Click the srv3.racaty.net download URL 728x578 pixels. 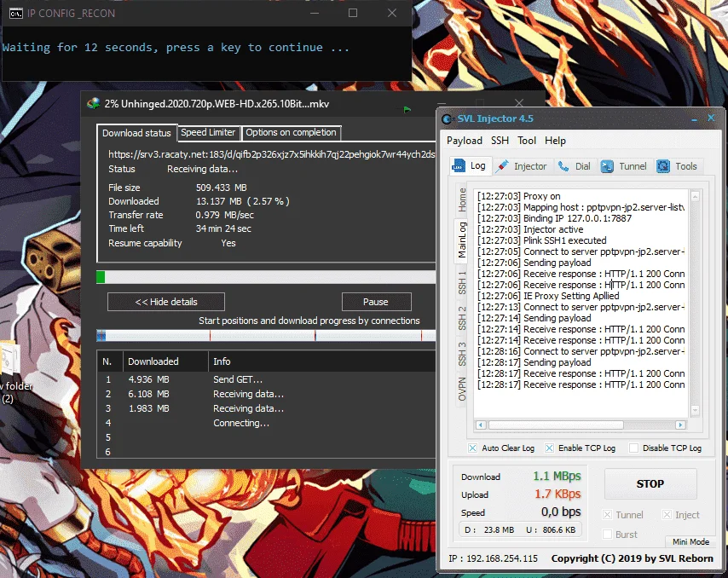(x=272, y=154)
